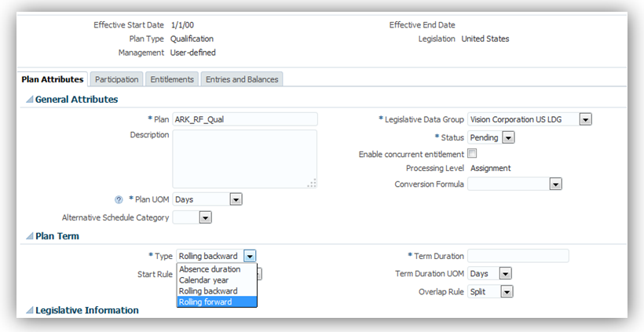The height and width of the screenshot is (332, 644).
Task: Open Alternative Schedule Category dropdown
Action: click(x=205, y=217)
